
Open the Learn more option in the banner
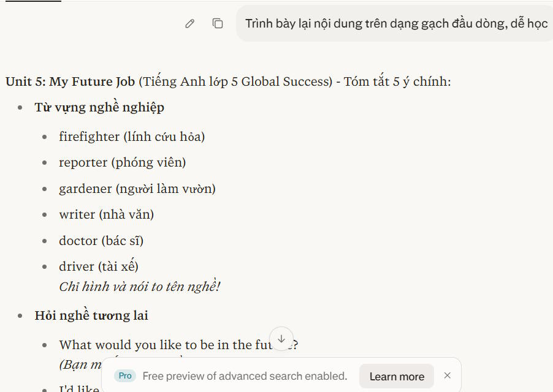396,376
